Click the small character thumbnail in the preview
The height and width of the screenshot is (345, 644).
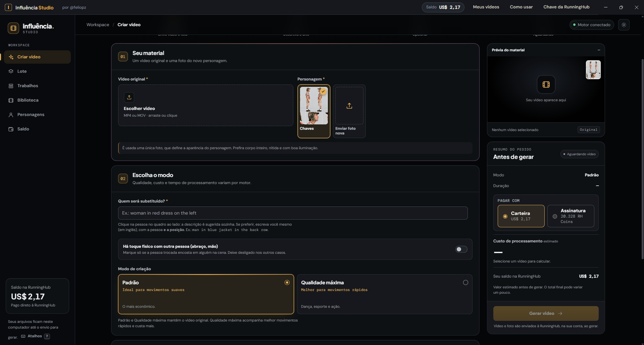[x=593, y=70]
